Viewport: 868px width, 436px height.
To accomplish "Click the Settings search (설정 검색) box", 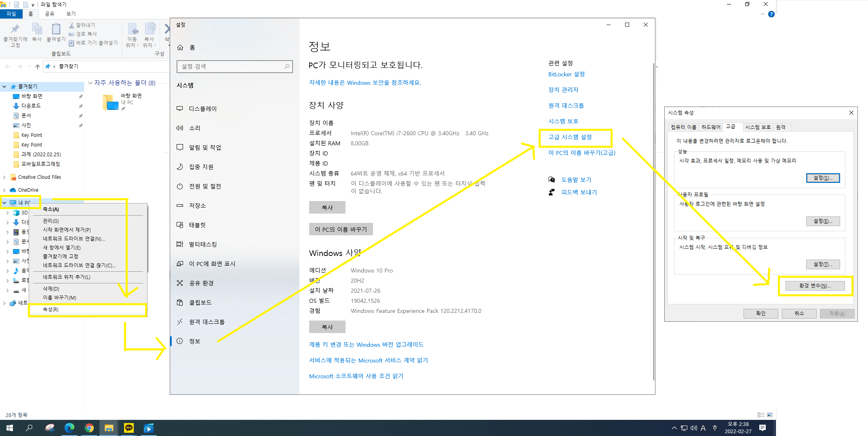I will point(234,66).
